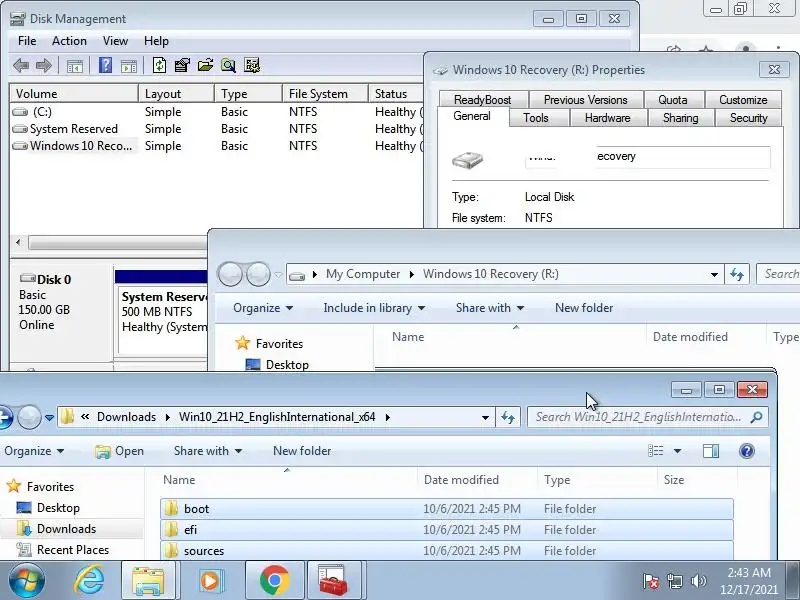800x600 pixels.
Task: Toggle the preview pane icon in Downloads Explorer
Action: point(711,451)
